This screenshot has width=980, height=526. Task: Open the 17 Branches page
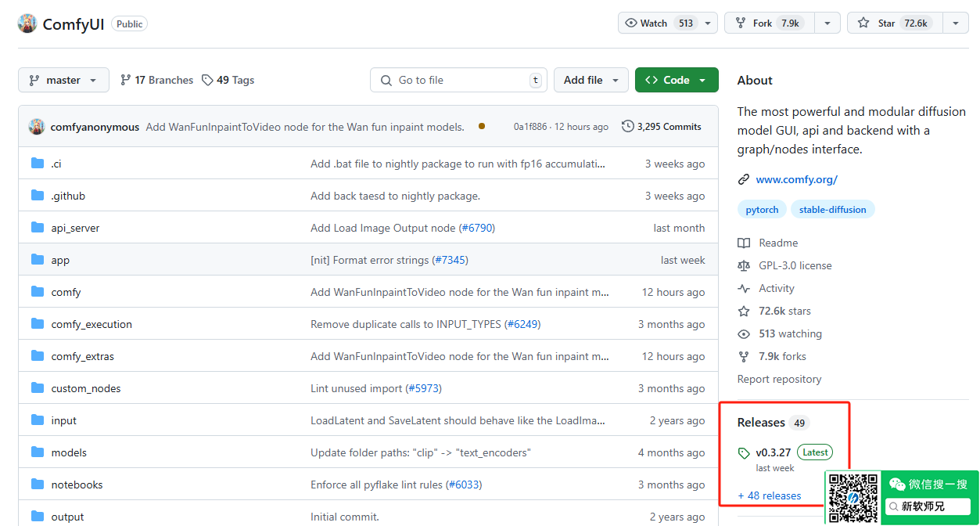coord(156,80)
